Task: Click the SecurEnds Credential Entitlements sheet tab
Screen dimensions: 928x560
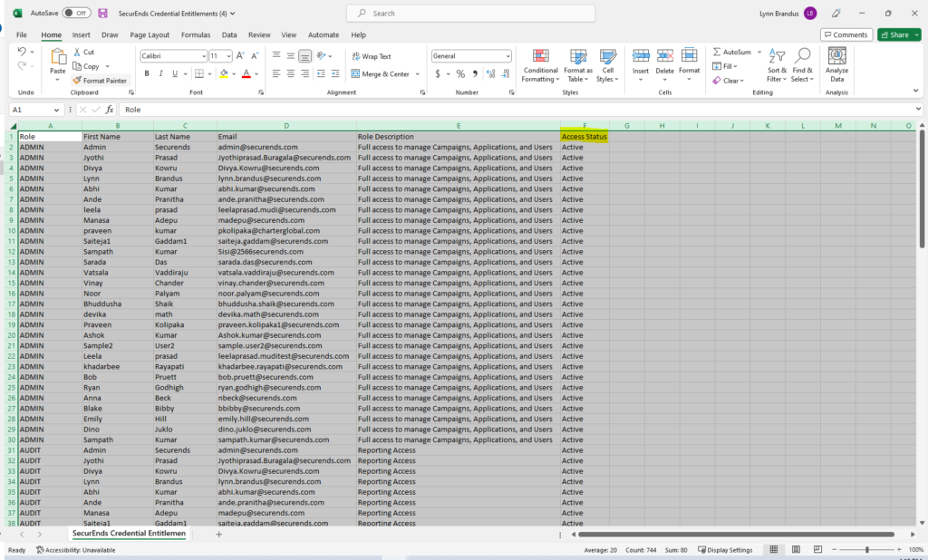Action: point(129,534)
